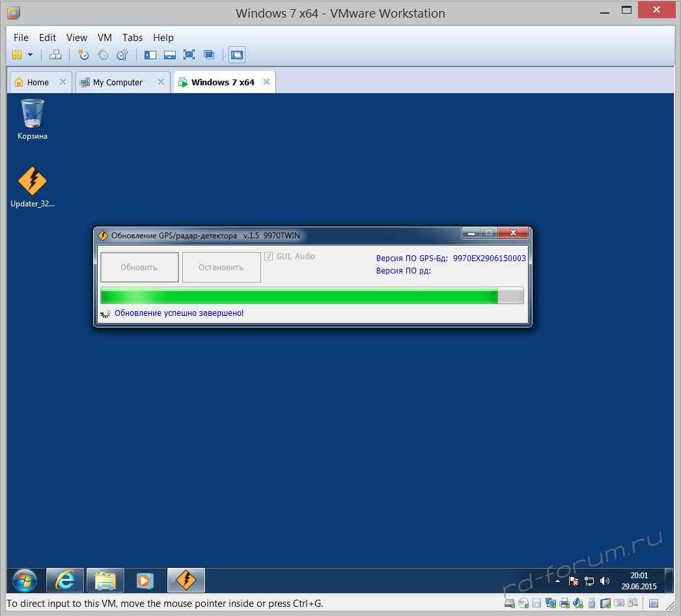Select the Корзина recycle bin desktop icon
The height and width of the screenshot is (616, 681).
pyautogui.click(x=32, y=120)
